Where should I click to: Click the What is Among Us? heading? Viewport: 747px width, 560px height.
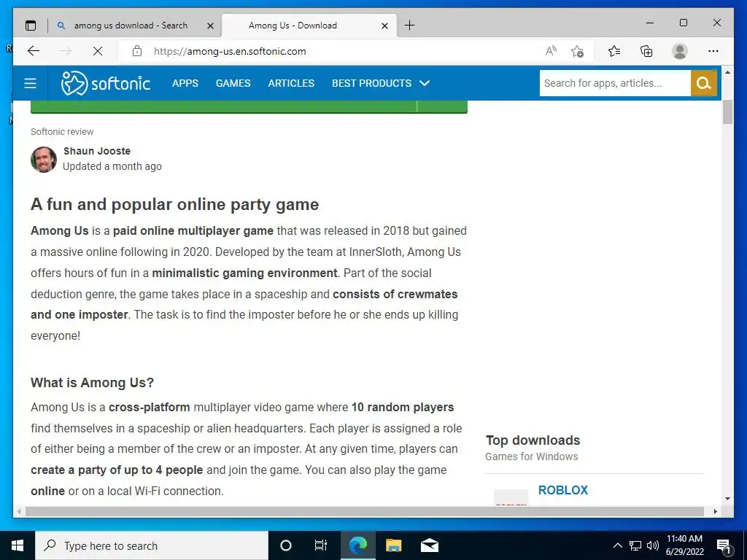click(93, 382)
